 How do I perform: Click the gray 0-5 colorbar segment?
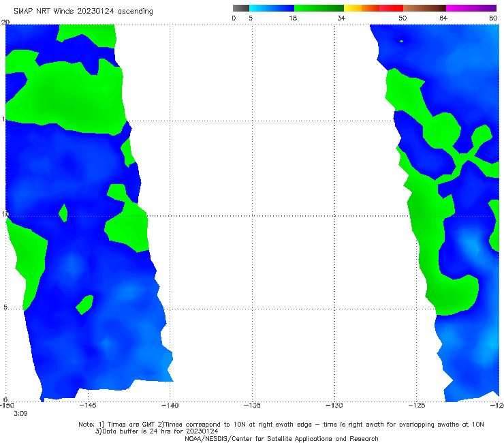tap(241, 8)
